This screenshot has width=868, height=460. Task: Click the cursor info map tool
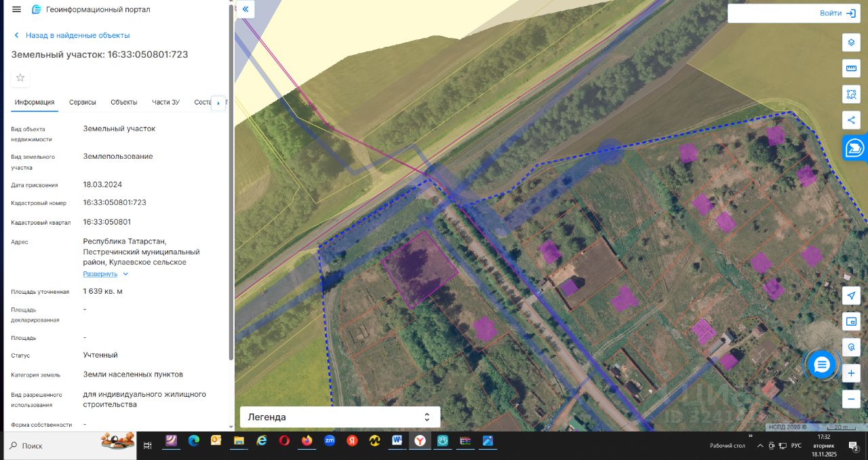pos(851,347)
